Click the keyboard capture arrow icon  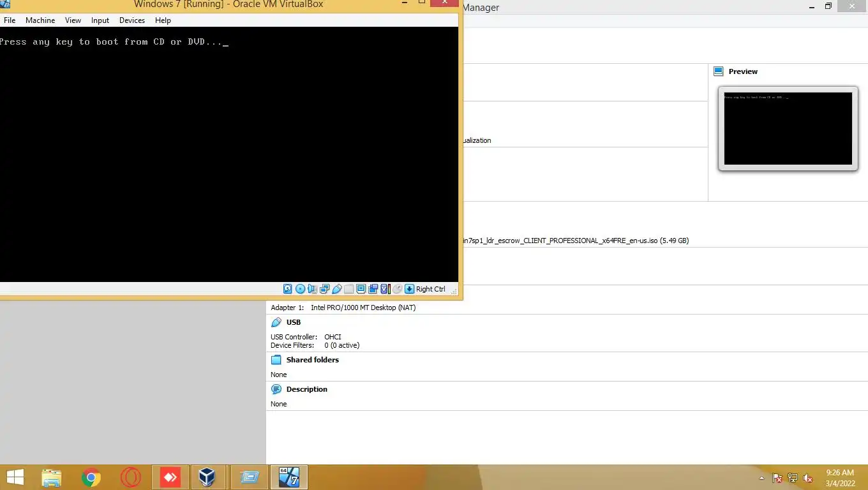[x=409, y=289]
